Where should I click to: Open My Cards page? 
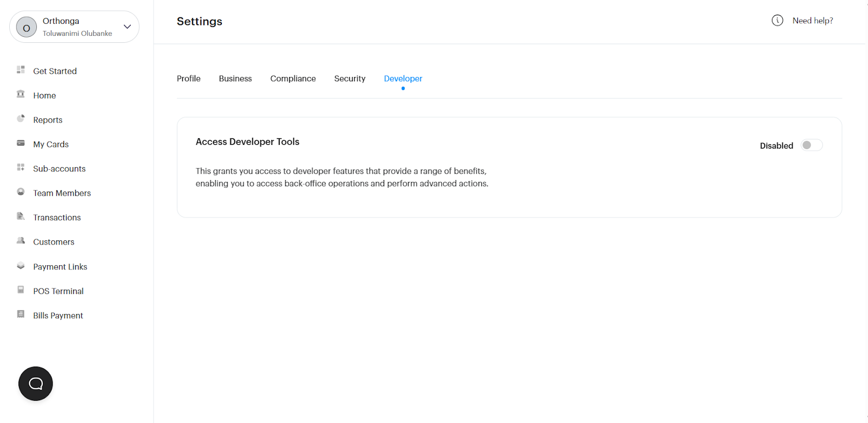(x=51, y=144)
